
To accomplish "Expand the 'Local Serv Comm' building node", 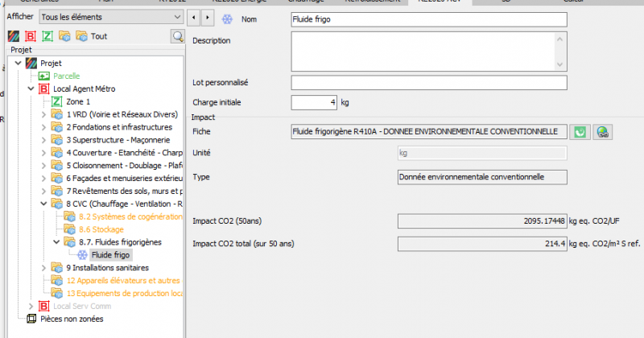I will pyautogui.click(x=31, y=306).
